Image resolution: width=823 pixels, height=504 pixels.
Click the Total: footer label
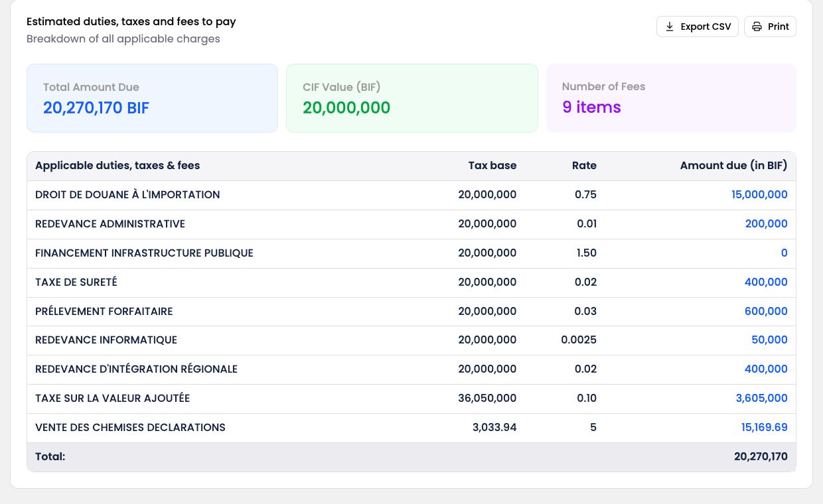(50, 457)
